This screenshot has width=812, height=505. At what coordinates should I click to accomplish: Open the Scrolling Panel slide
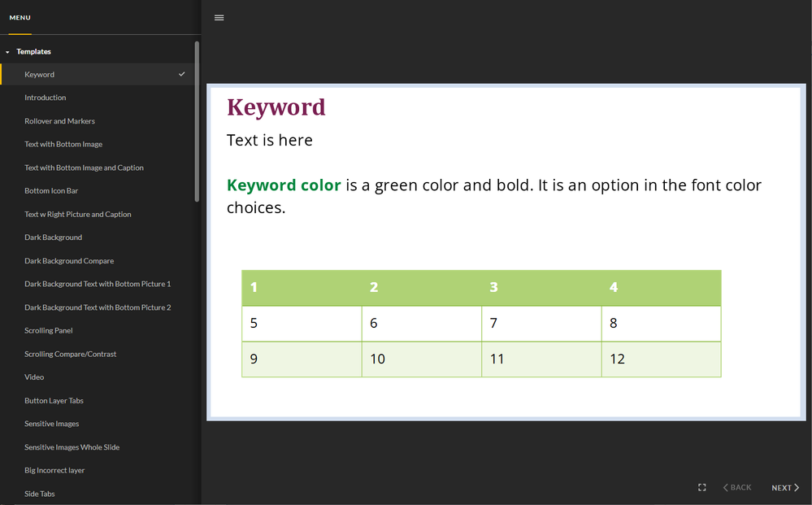(x=49, y=330)
